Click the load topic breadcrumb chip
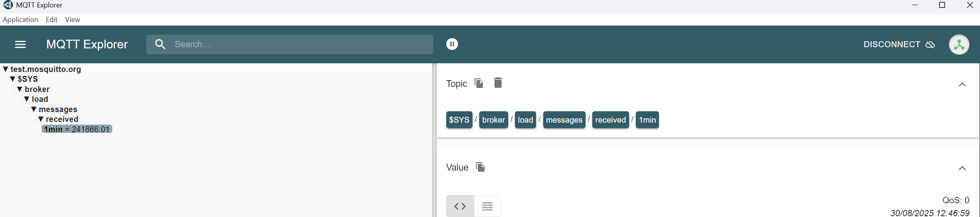The width and height of the screenshot is (980, 217). 526,120
